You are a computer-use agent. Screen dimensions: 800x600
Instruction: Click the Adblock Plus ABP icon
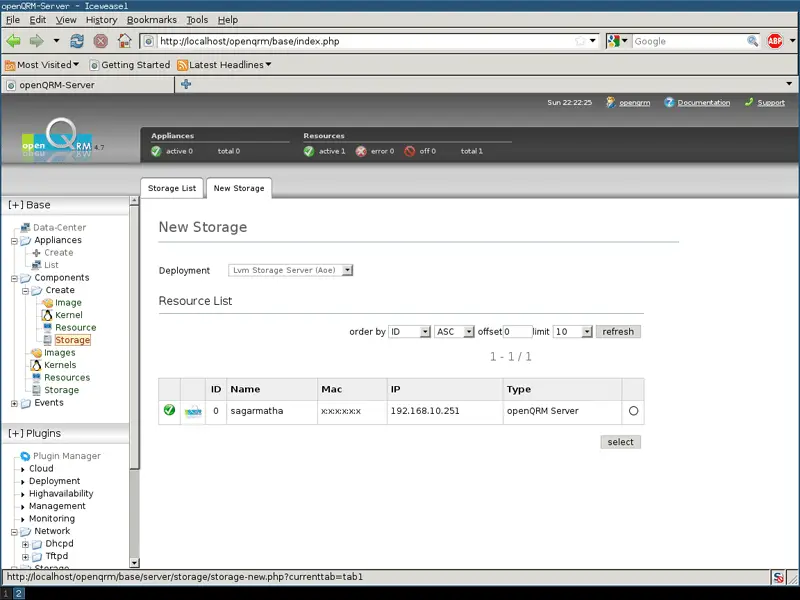(774, 41)
